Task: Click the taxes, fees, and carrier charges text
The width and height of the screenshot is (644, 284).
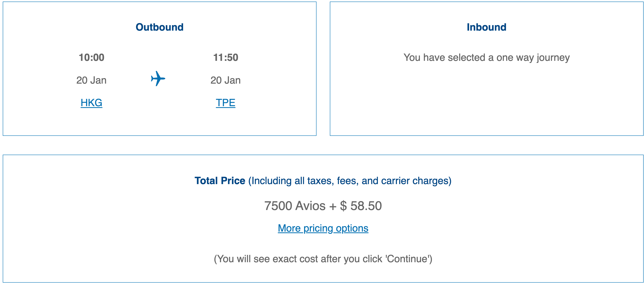Action: [x=350, y=181]
